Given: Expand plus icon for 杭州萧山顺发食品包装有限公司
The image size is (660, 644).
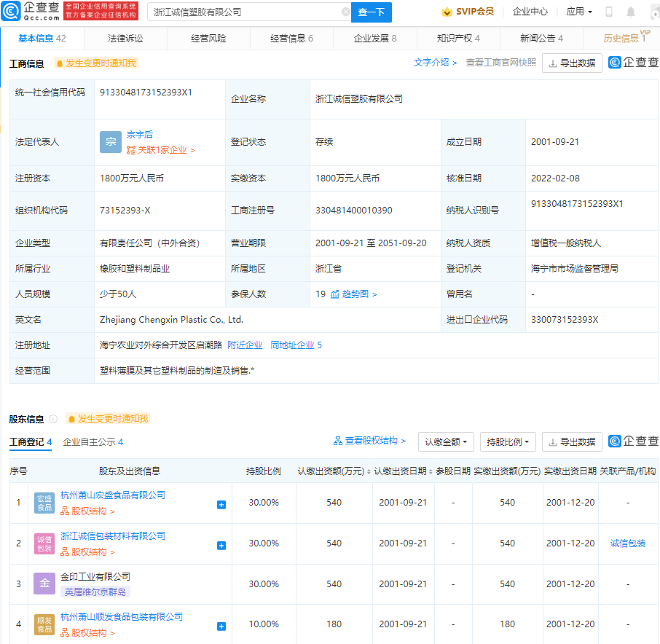Looking at the screenshot, I should (x=221, y=627).
